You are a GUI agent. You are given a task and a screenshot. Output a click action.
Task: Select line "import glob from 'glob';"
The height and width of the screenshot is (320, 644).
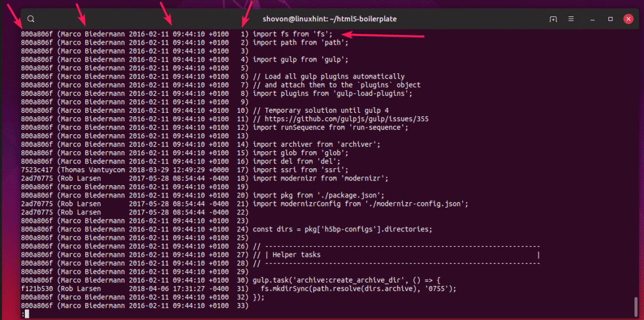pyautogui.click(x=300, y=152)
